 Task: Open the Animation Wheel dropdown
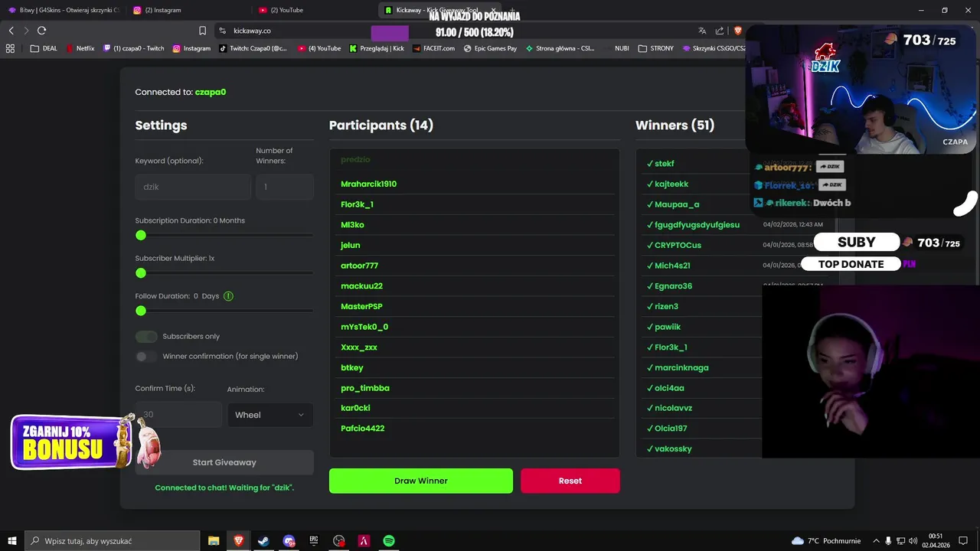(270, 415)
